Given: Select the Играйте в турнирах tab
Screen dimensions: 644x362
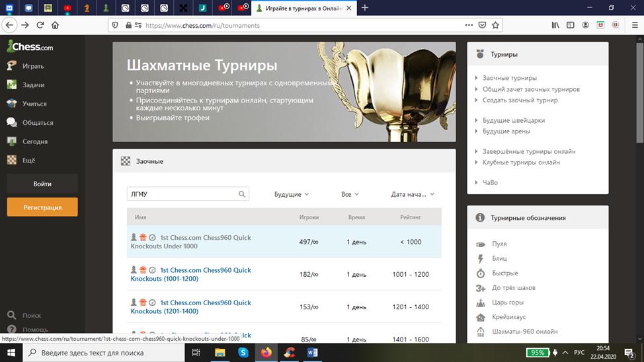Looking at the screenshot, I should [304, 8].
